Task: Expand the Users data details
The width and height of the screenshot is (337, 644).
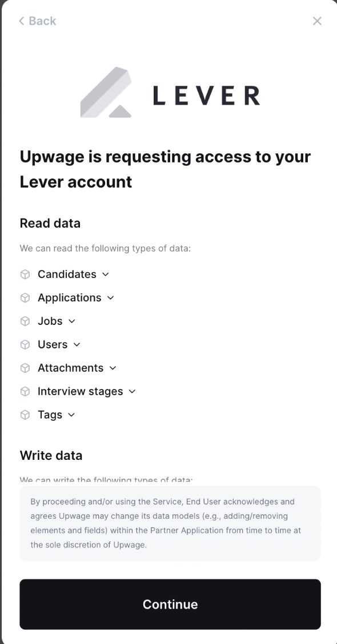Action: 77,345
